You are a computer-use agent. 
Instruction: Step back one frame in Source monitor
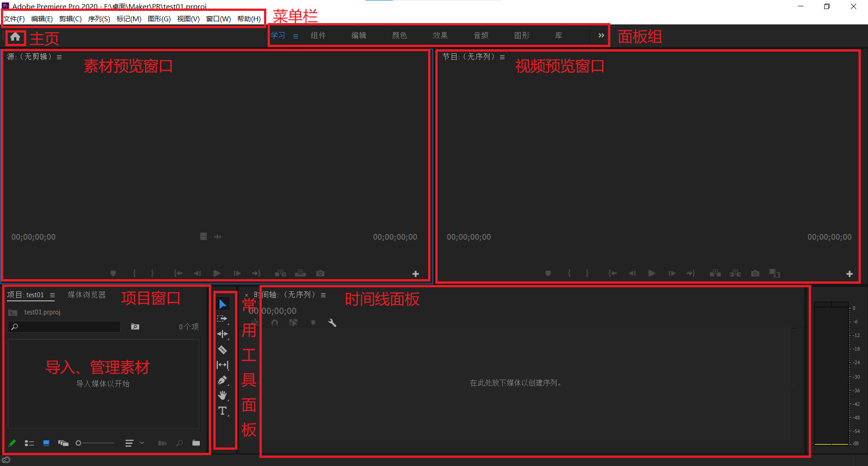click(x=197, y=273)
